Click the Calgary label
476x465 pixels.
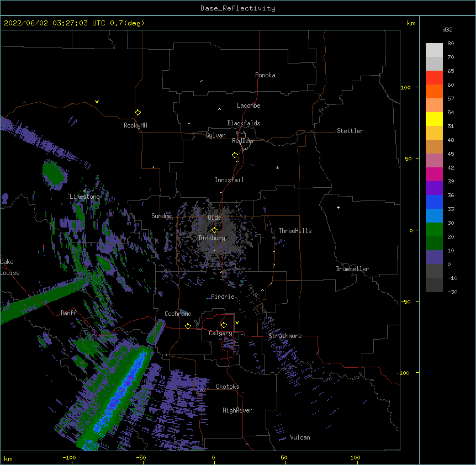[x=220, y=333]
